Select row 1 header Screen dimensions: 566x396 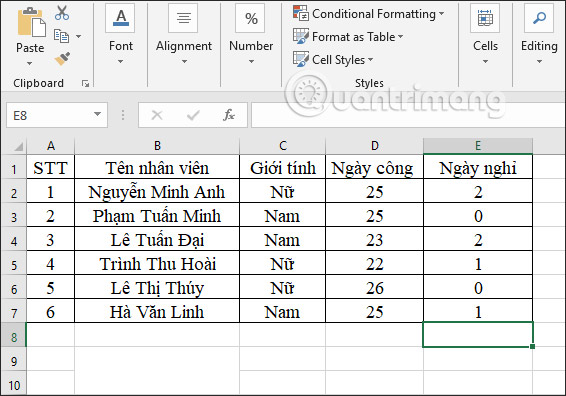coord(14,168)
